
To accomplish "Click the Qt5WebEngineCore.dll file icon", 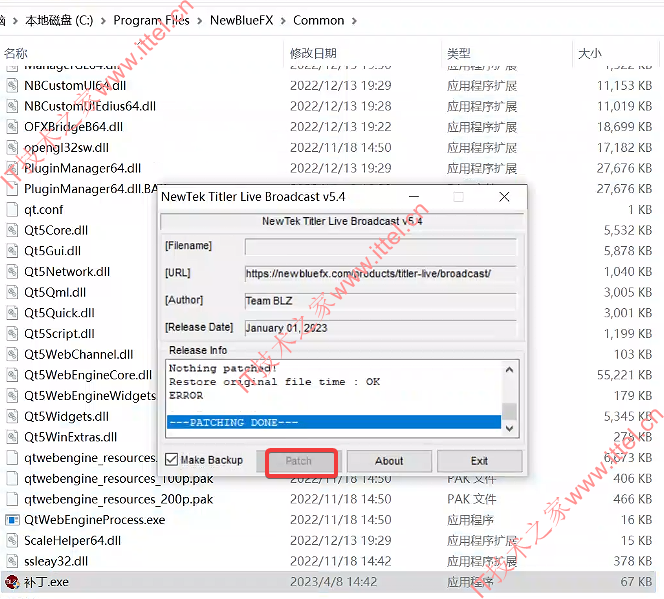I will (12, 375).
